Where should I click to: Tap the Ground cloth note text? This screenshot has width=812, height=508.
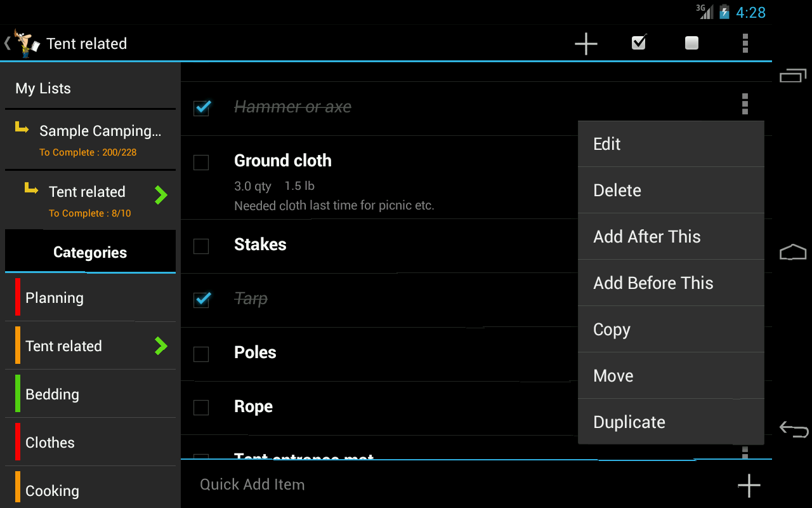click(x=334, y=206)
